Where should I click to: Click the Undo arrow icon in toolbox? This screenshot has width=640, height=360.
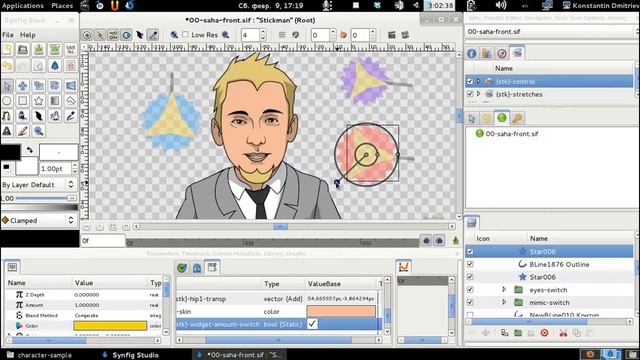(7, 65)
